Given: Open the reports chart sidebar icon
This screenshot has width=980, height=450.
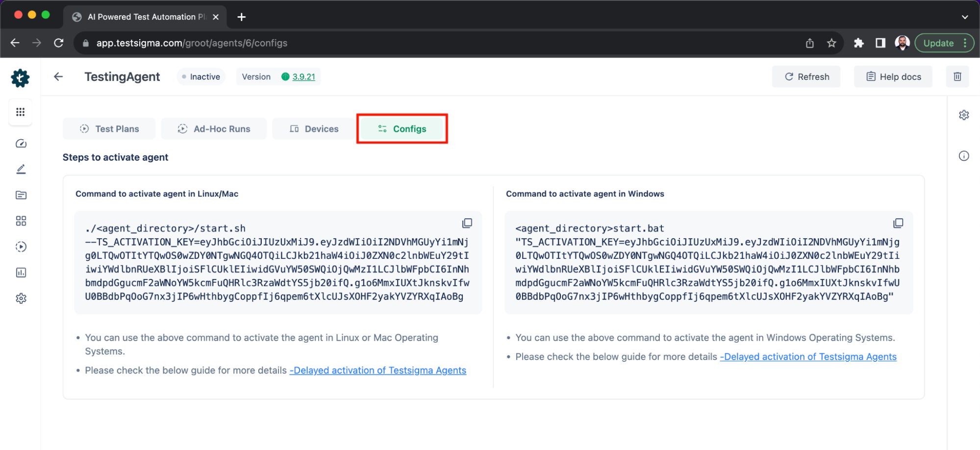Looking at the screenshot, I should click(21, 273).
